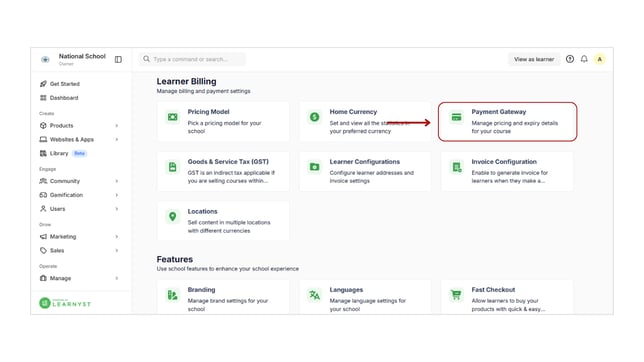Click the Learner Configurations folder icon
This screenshot has width=644, height=362.
315,167
